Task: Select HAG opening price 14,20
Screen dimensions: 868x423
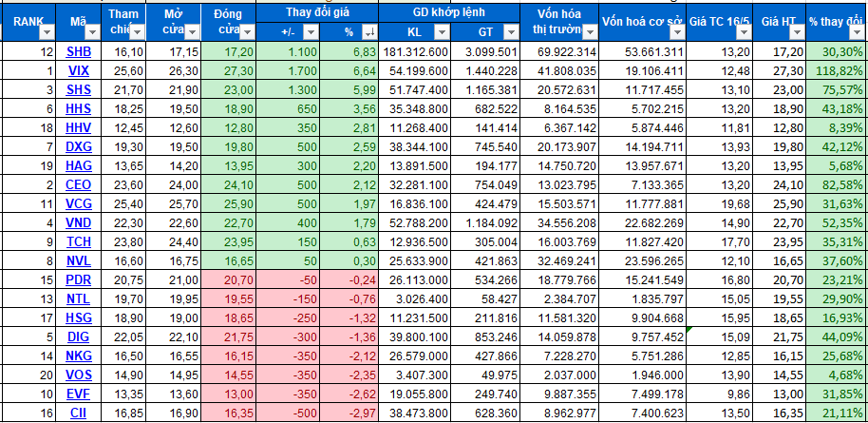Action: pos(173,165)
